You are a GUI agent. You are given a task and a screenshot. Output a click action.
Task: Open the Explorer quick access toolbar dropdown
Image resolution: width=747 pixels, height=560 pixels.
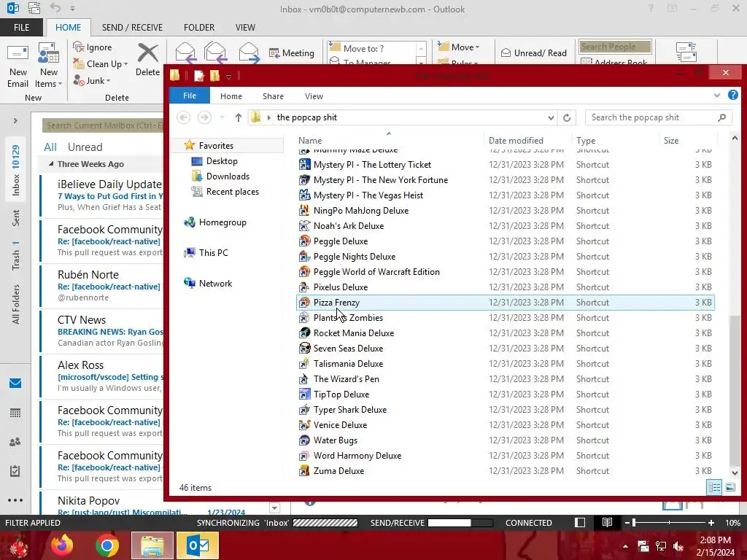pos(228,76)
